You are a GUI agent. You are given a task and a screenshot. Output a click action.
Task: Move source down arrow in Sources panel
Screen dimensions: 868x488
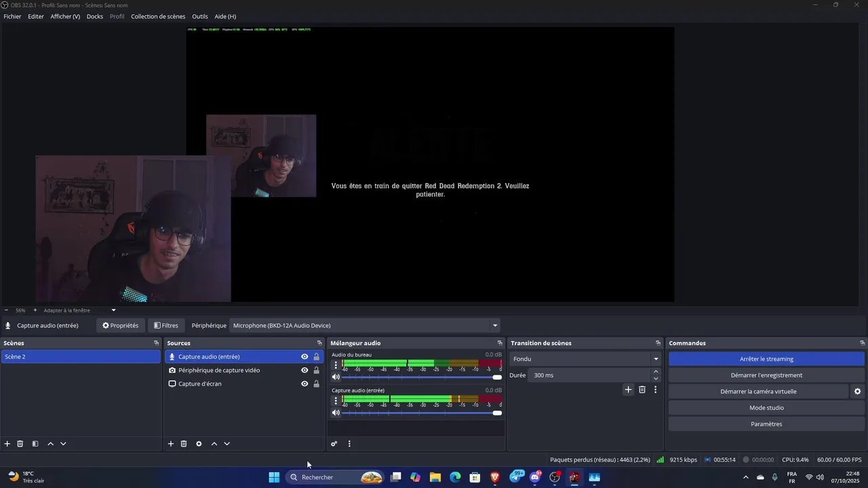click(227, 444)
